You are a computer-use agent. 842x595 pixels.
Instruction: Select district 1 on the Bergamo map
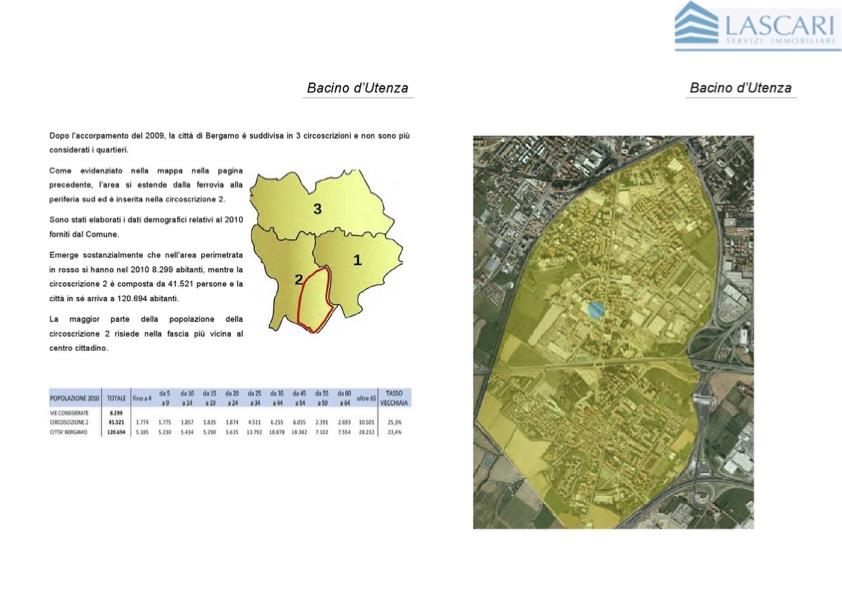pos(356,260)
